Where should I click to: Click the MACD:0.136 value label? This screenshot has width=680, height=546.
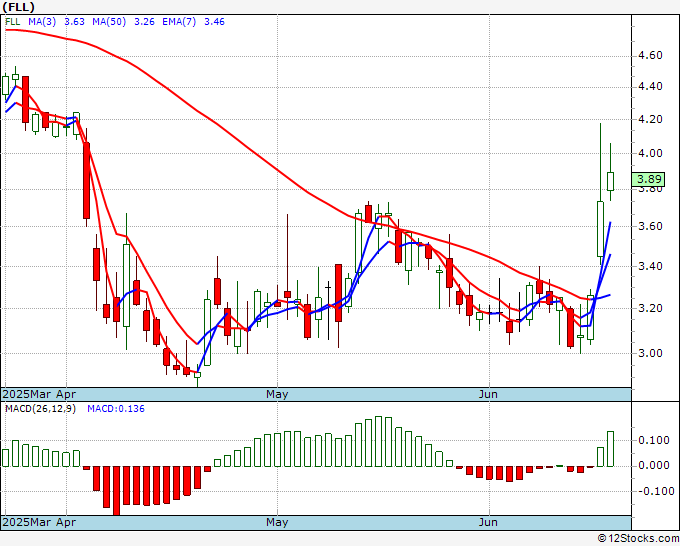(116, 409)
